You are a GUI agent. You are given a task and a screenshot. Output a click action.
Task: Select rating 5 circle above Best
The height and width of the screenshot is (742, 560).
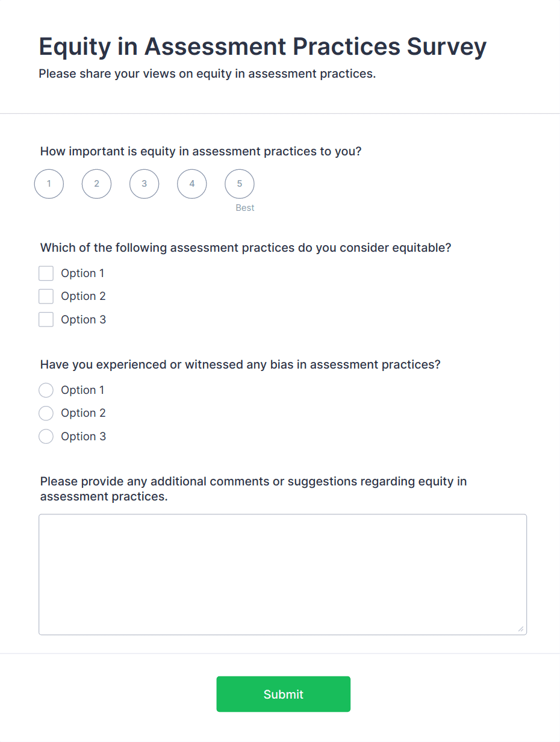[x=239, y=184]
